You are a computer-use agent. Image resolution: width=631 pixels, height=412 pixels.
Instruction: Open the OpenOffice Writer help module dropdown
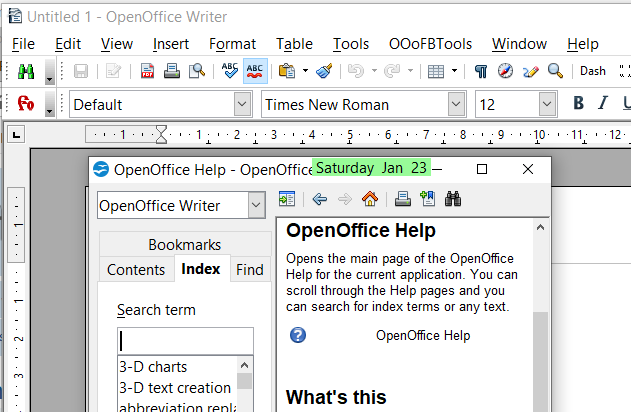pos(256,205)
